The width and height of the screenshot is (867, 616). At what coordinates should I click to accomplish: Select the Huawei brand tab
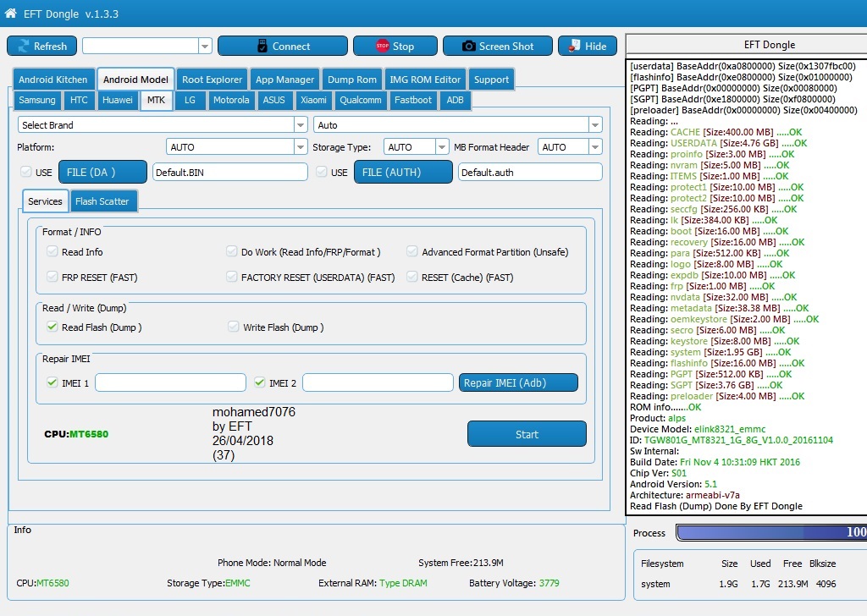point(117,100)
